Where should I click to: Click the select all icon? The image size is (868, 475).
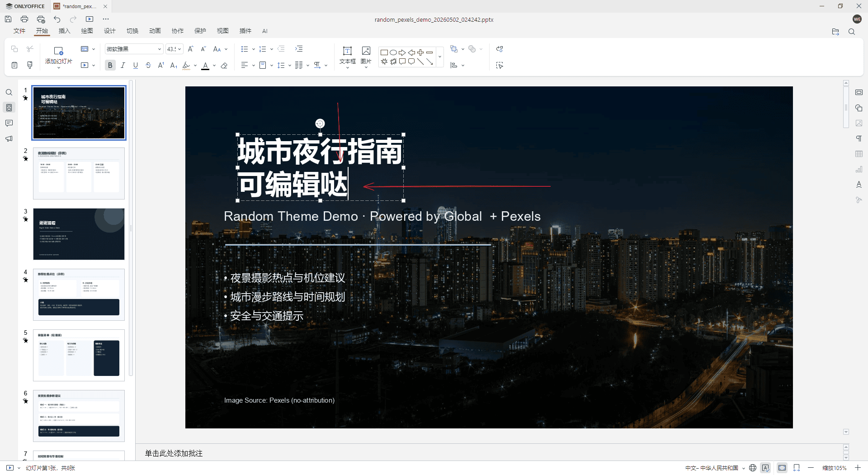coord(500,65)
